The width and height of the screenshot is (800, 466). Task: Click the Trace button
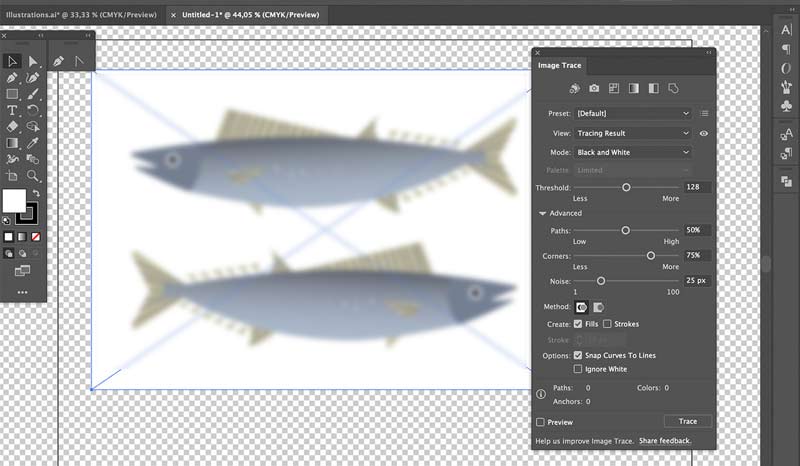(687, 421)
